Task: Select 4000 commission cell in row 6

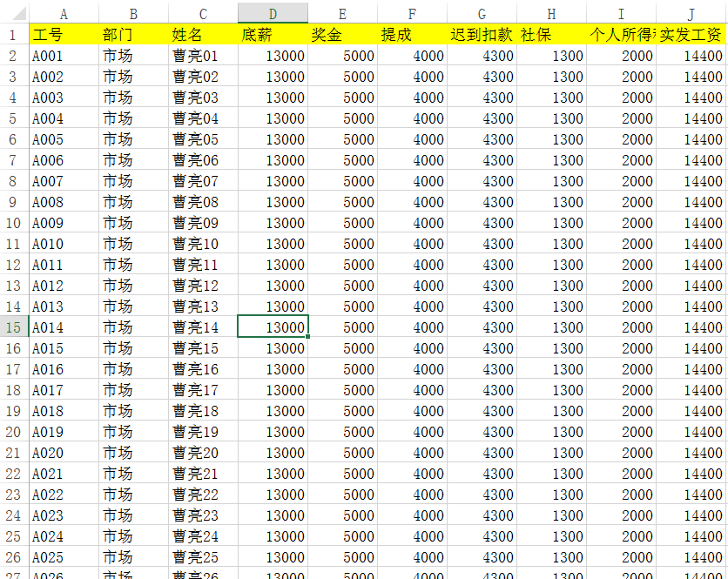Action: click(412, 139)
